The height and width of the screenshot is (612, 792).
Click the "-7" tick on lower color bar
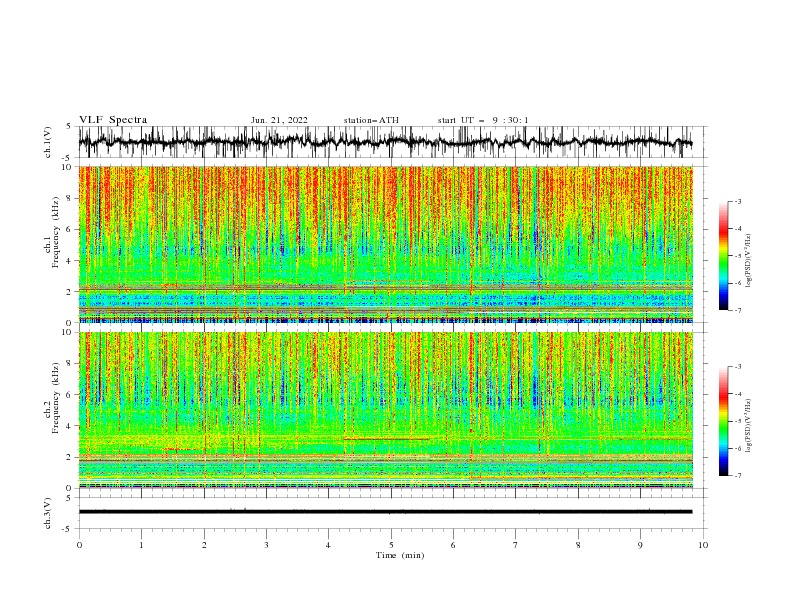click(738, 476)
